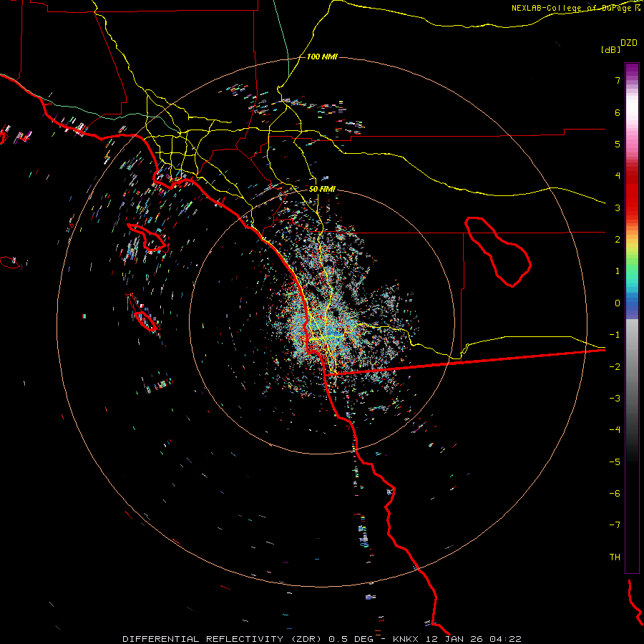Click the -5 tick label on scale
644x644 pixels.
click(x=615, y=462)
